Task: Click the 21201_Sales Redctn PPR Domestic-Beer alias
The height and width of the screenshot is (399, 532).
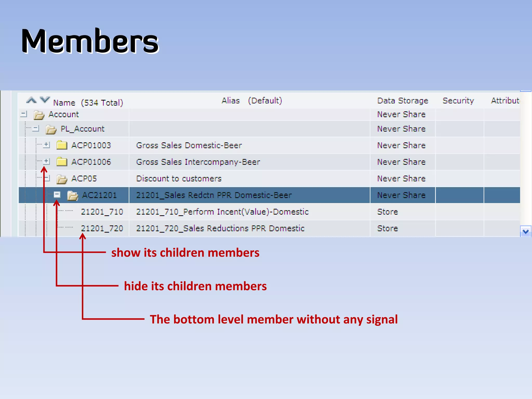Action: pos(214,195)
